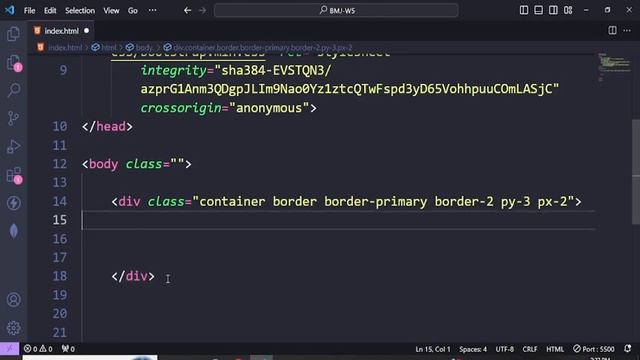The height and width of the screenshot is (360, 640).
Task: Open the Edit menu
Action: click(50, 11)
